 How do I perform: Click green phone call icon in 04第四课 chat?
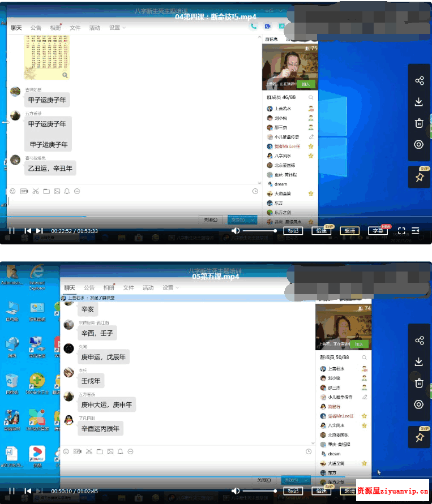coord(254,27)
